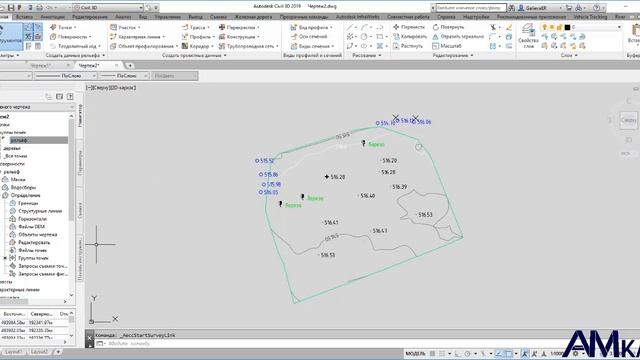
Task: Open the Характерная линия (Feature line) tool
Action: click(137, 37)
